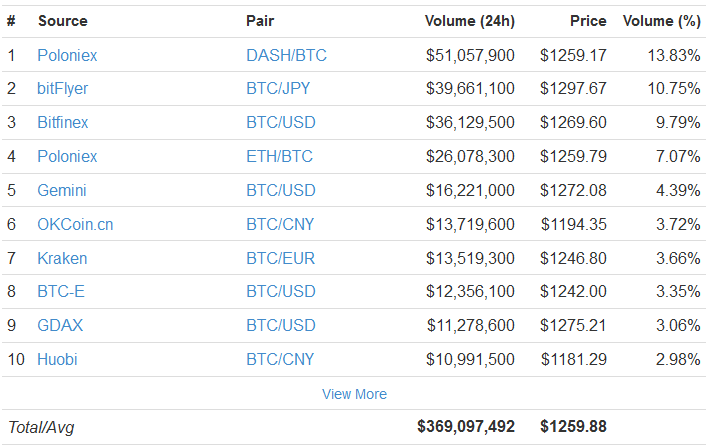Click the Source column header

click(62, 20)
